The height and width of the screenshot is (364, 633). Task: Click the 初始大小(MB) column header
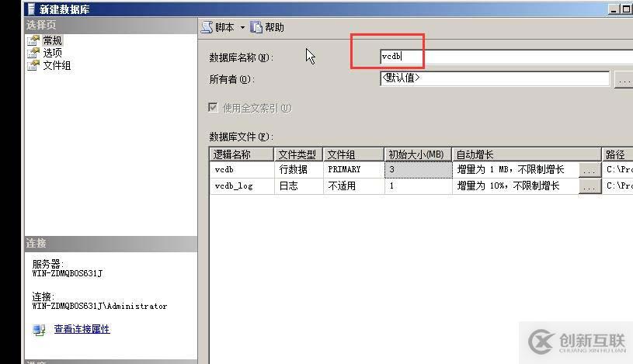pyautogui.click(x=418, y=154)
